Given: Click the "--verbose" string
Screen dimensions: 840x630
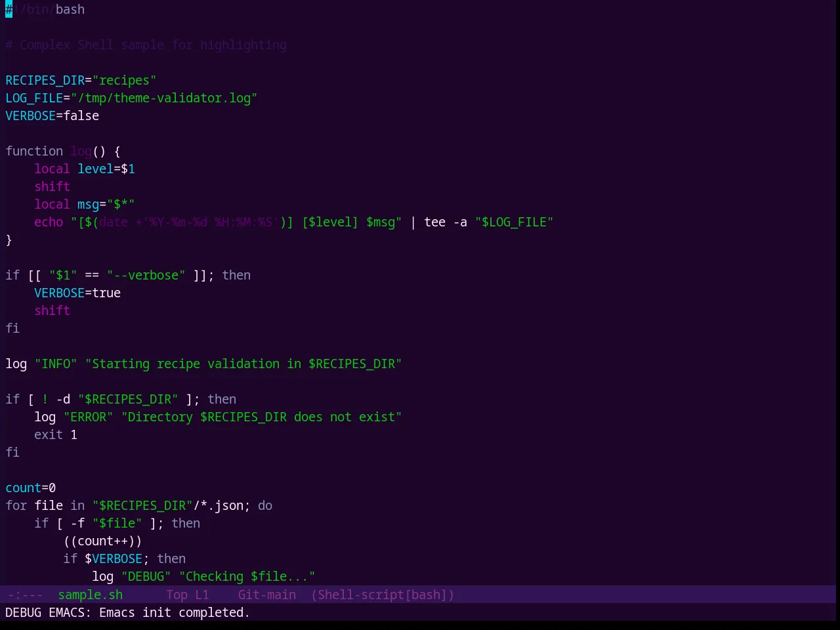Looking at the screenshot, I should point(146,275).
